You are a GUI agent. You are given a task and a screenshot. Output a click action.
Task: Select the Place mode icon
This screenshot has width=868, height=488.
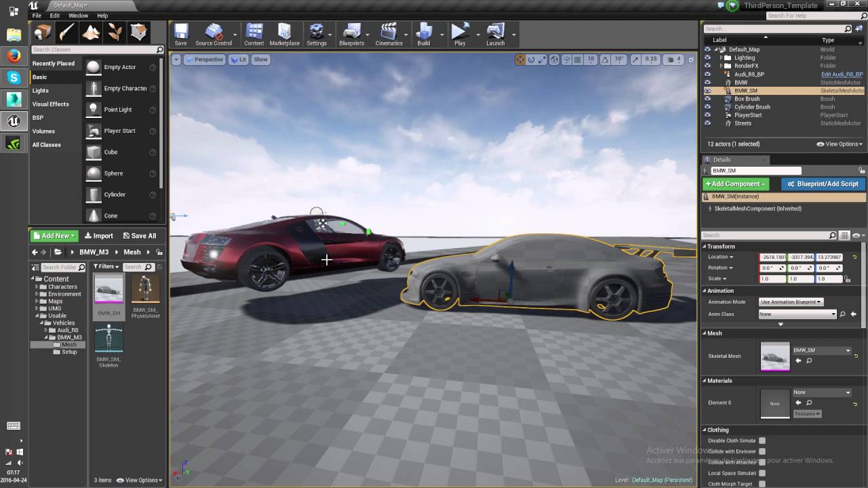[x=43, y=33]
